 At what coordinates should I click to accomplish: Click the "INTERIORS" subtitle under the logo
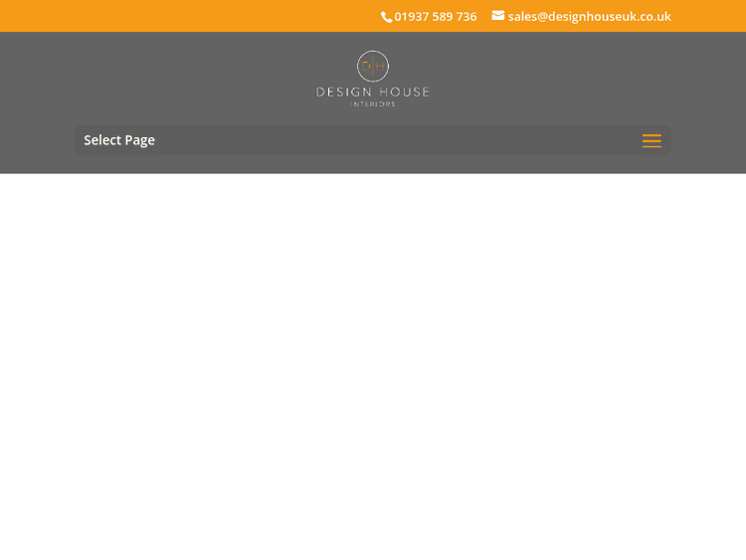[x=373, y=103]
